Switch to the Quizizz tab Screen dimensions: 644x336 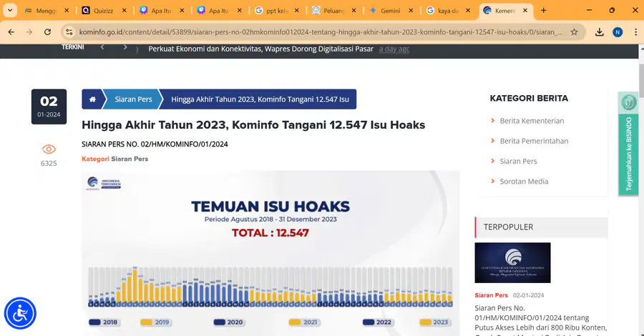tap(103, 11)
